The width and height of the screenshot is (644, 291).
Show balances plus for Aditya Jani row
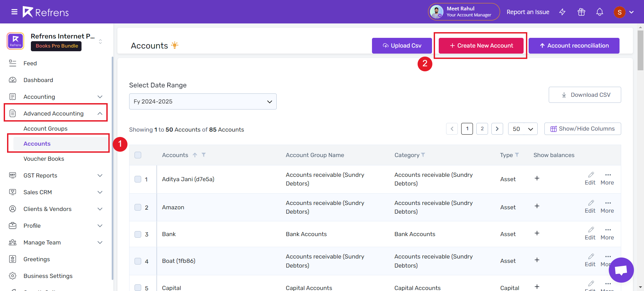click(x=537, y=178)
